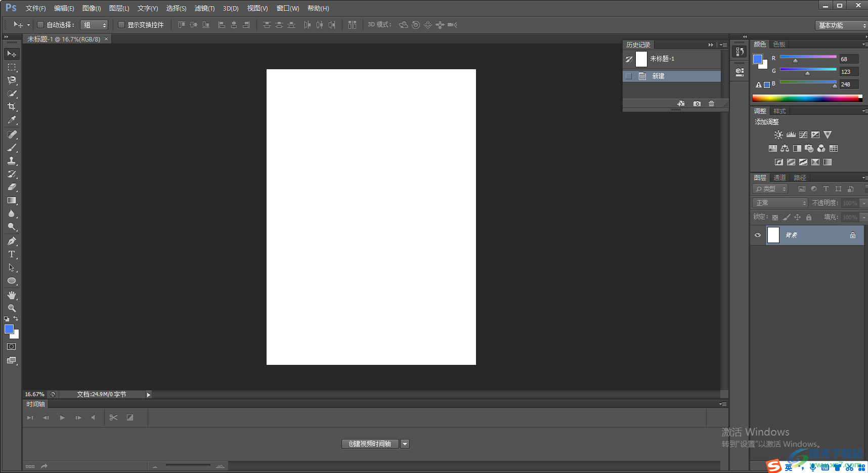Viewport: 868px width, 473px height.
Task: Enable the 显示变换控件 checkbox
Action: [121, 25]
